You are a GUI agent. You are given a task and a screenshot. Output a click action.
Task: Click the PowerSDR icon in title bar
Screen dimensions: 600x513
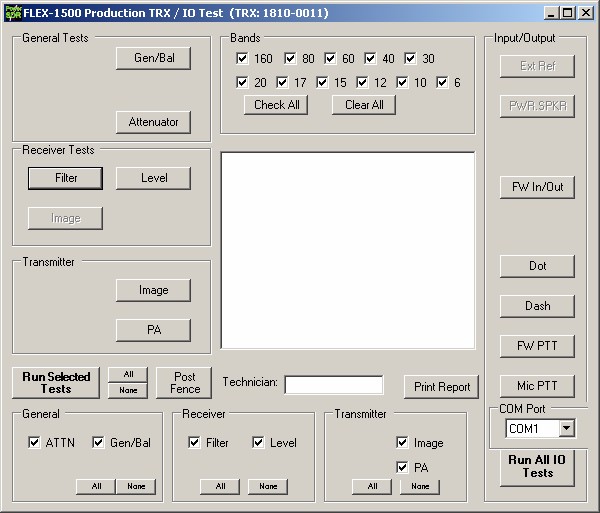13,13
